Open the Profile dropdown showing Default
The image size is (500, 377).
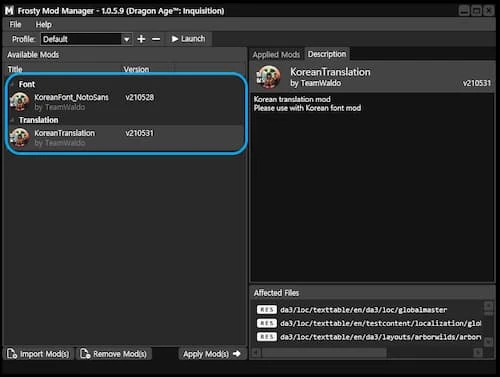86,39
